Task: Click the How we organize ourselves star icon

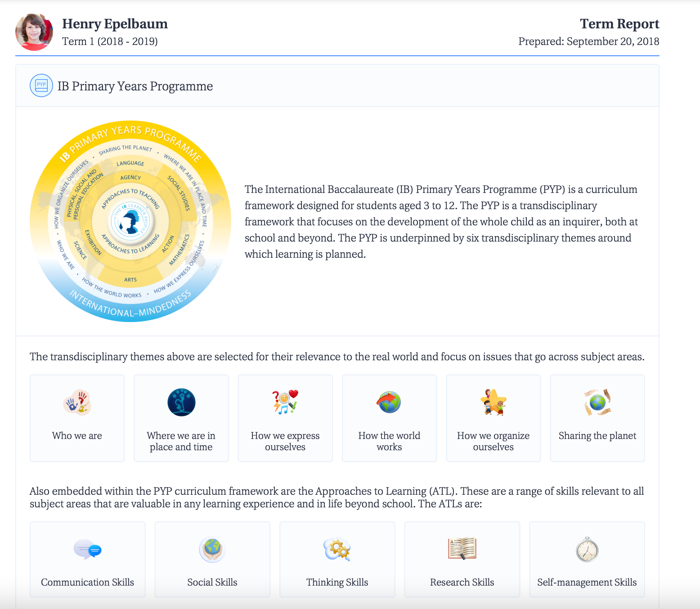Action: 493,402
